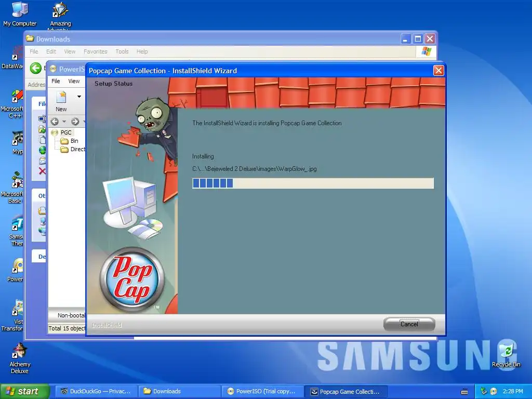Switch to Popcap Game Collection taskbar item
Screen dimensions: 532x399
pyautogui.click(x=345, y=391)
